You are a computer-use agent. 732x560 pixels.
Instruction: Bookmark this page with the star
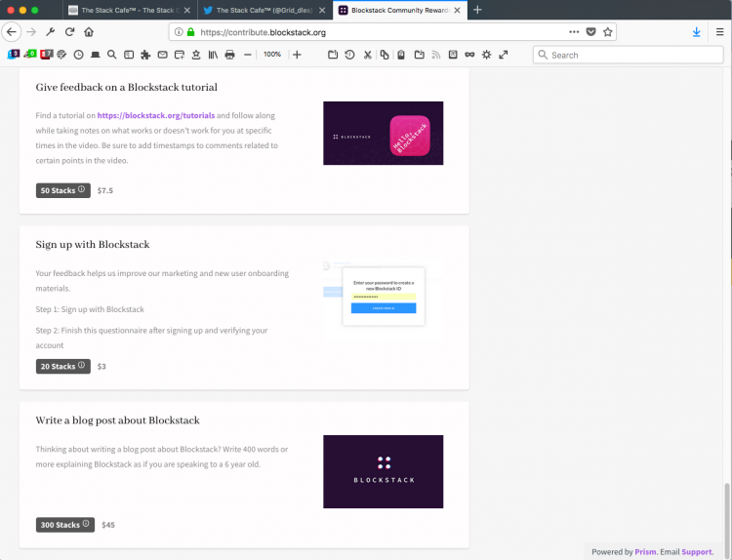click(607, 32)
